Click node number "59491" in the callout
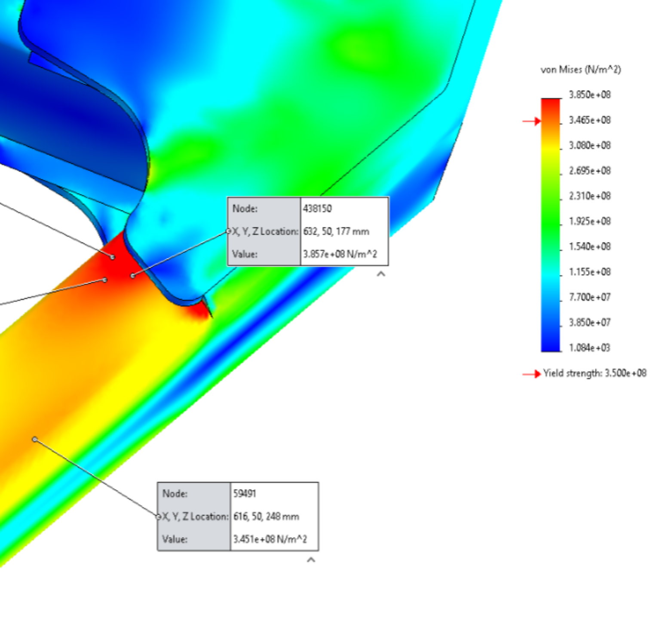 coord(245,493)
